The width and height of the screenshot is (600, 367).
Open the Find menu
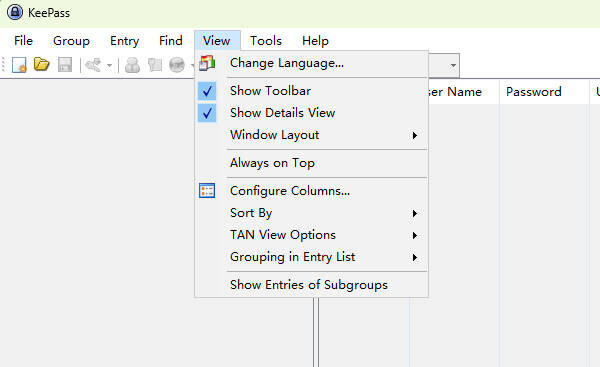pos(171,41)
